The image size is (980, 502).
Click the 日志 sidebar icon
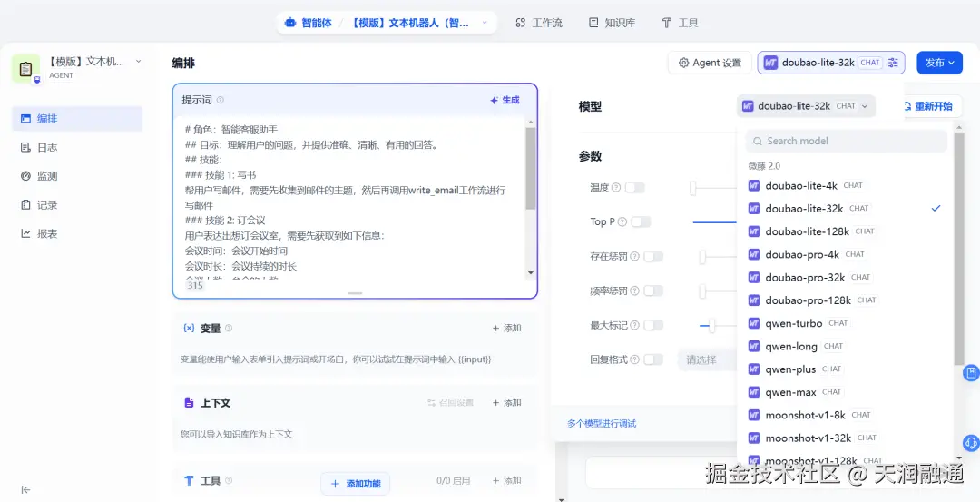[x=25, y=148]
